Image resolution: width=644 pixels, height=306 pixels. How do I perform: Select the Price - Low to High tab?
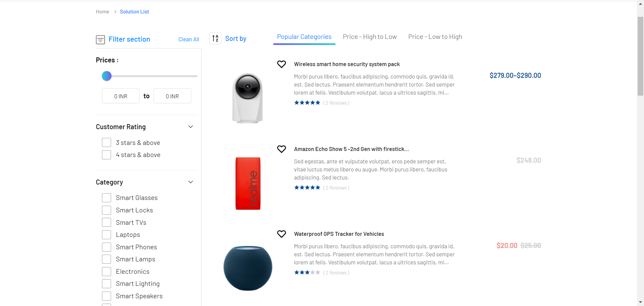tap(435, 37)
